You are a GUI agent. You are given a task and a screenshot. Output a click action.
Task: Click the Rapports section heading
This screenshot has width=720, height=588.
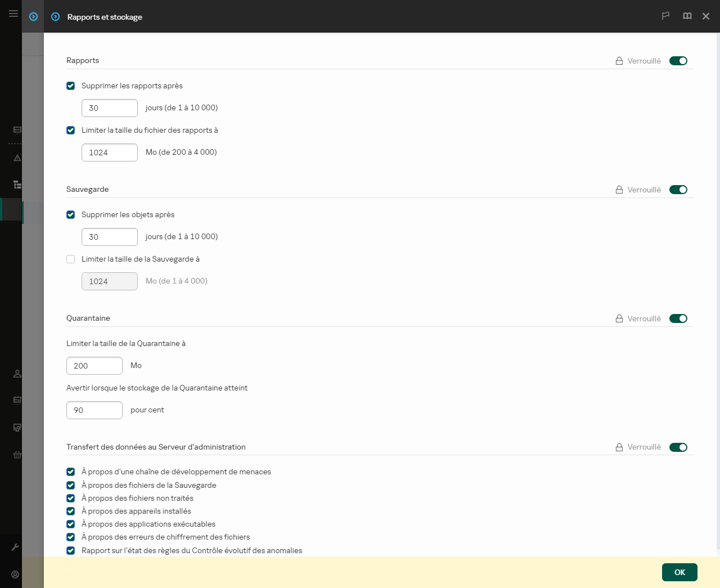83,60
